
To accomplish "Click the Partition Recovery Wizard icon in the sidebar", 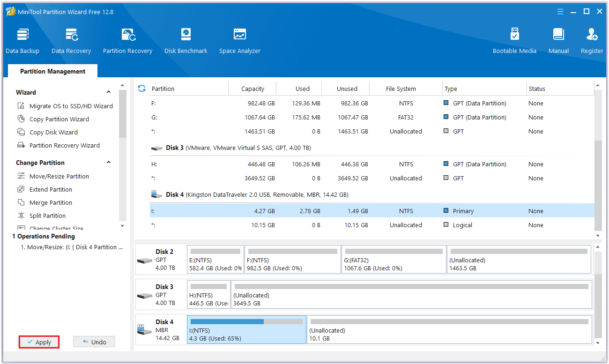I will pyautogui.click(x=21, y=145).
